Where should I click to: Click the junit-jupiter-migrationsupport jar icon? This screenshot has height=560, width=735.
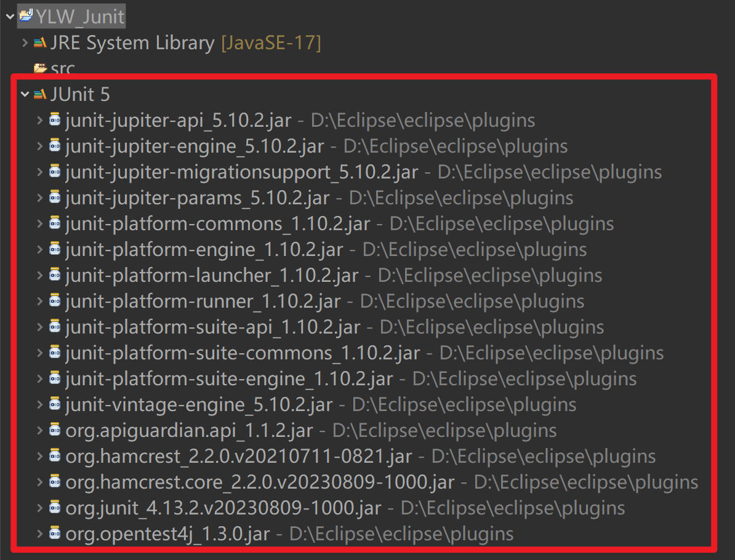pos(55,171)
